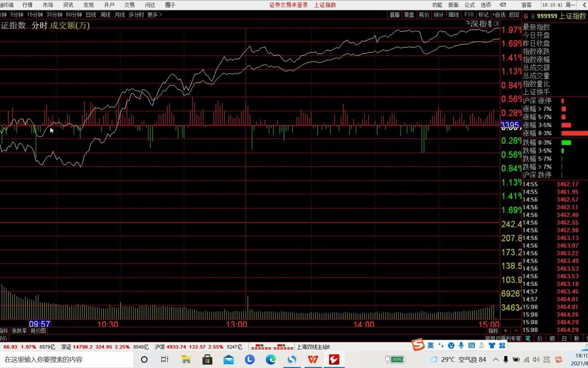Image resolution: width=588 pixels, height=368 pixels.
Task: Click the small panel toggle beside 深指数 label
Action: (496, 24)
